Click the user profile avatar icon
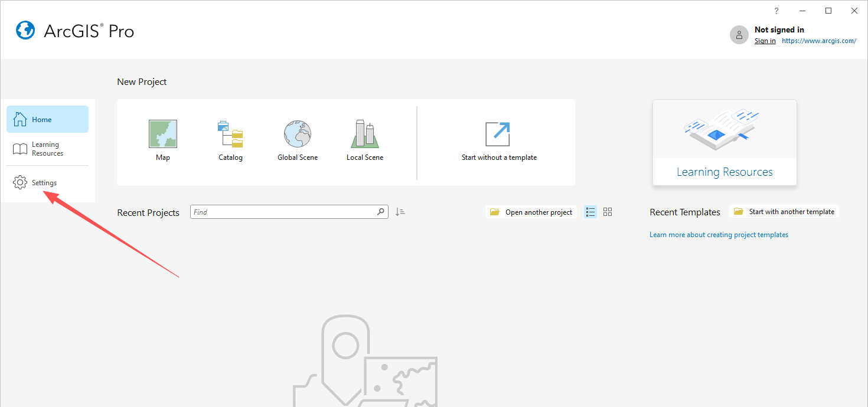868x407 pixels. (739, 35)
